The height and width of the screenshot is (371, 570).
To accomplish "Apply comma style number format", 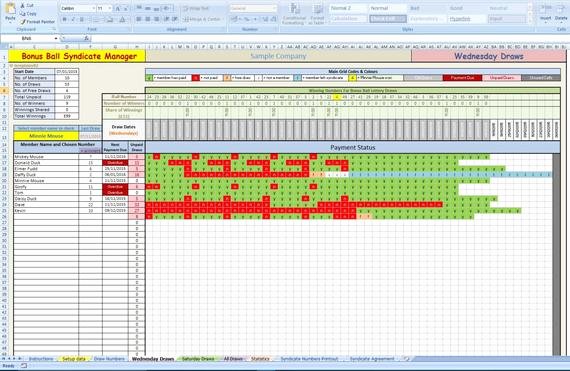I will tap(255, 19).
